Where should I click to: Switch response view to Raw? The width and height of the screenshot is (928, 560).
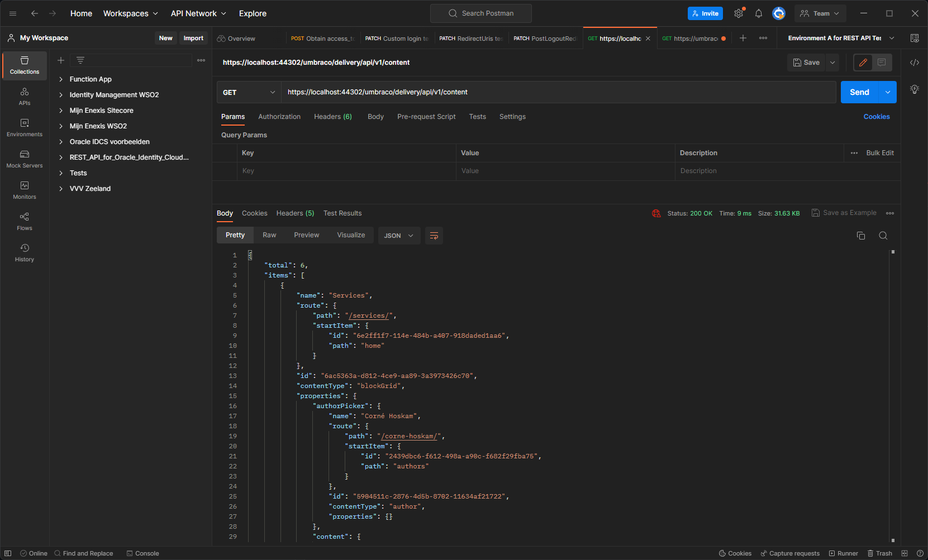[x=269, y=235]
